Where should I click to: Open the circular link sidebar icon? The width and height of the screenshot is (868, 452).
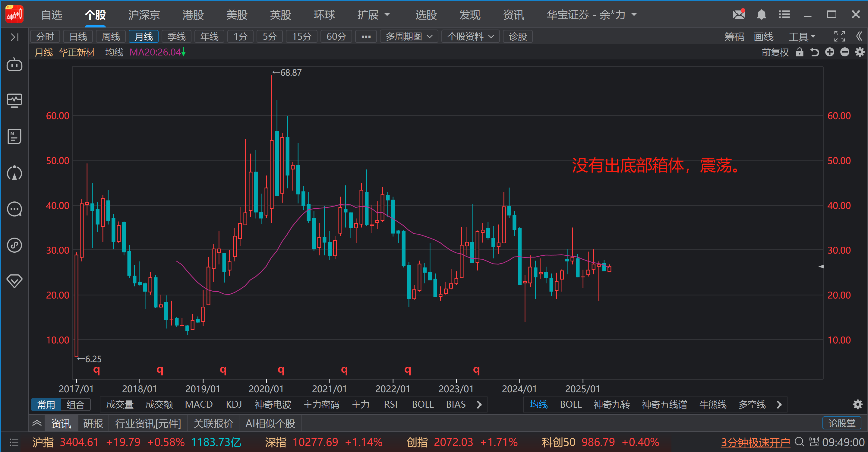coord(14,245)
